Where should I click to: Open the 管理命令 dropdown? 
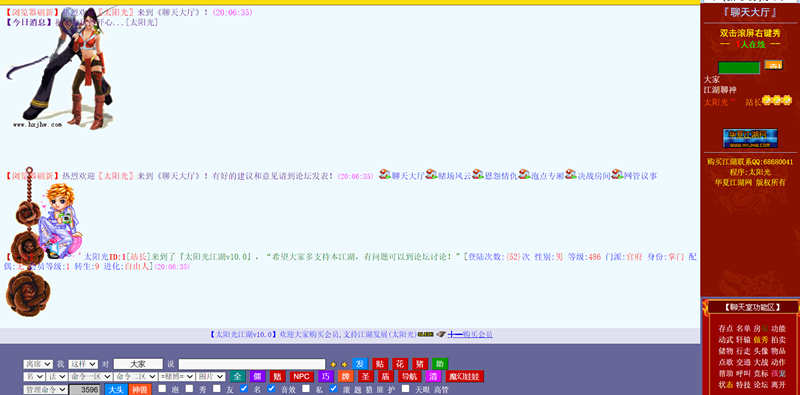[45, 389]
